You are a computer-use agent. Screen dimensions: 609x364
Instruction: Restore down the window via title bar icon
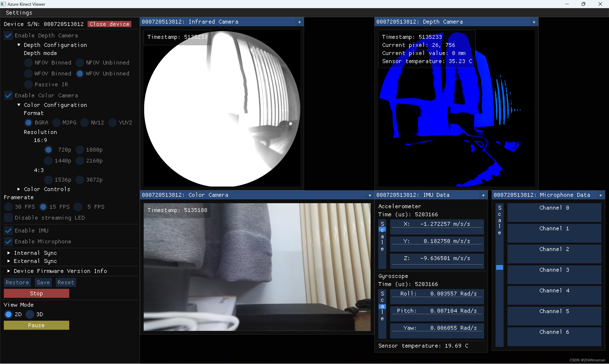coord(583,4)
